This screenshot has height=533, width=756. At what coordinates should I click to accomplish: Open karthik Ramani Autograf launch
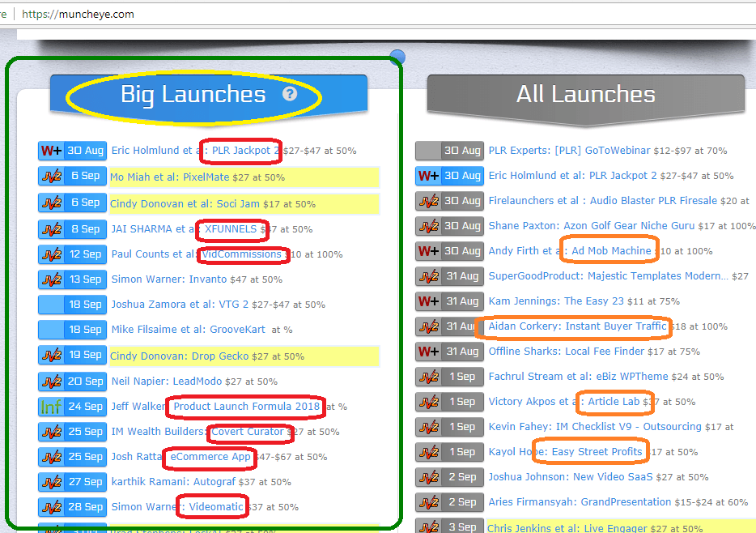[x=173, y=481]
